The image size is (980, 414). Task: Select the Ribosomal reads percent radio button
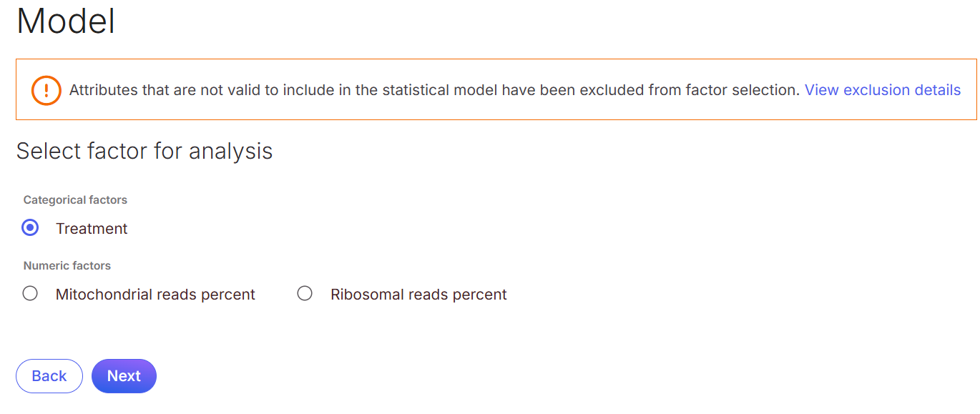(305, 294)
